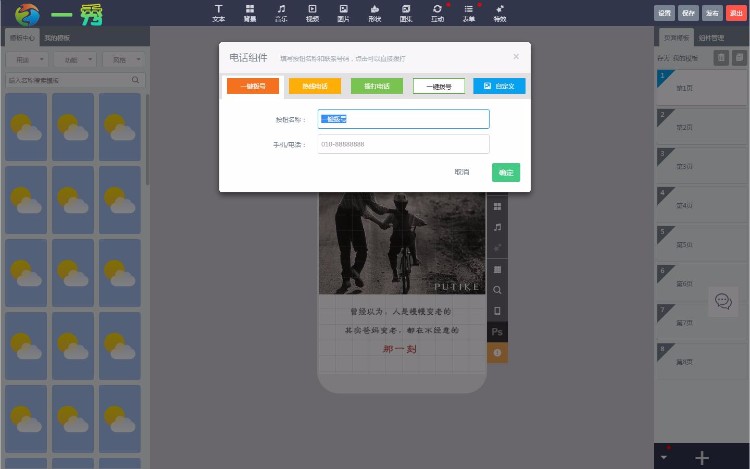Expand the 功能 filter dropdown

pos(75,60)
